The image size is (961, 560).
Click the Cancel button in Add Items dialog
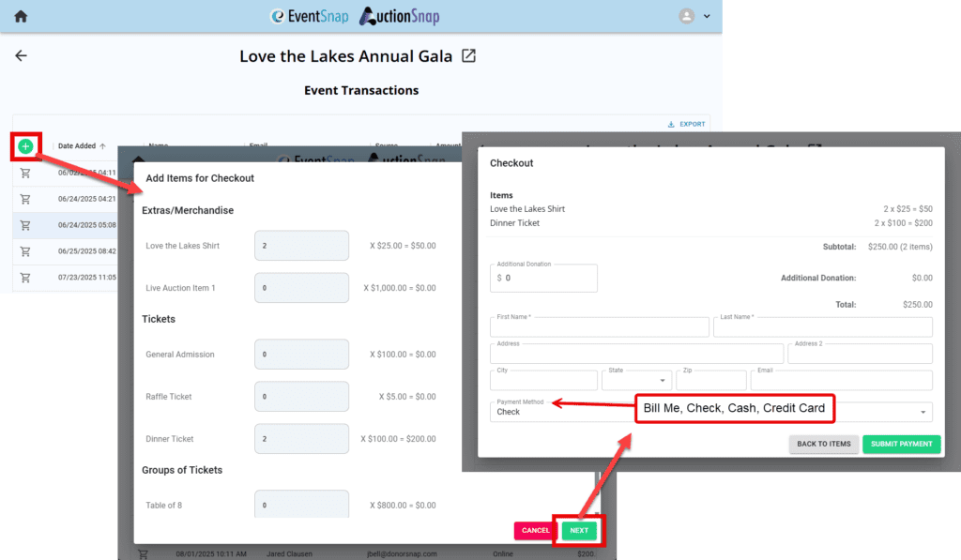(x=535, y=531)
